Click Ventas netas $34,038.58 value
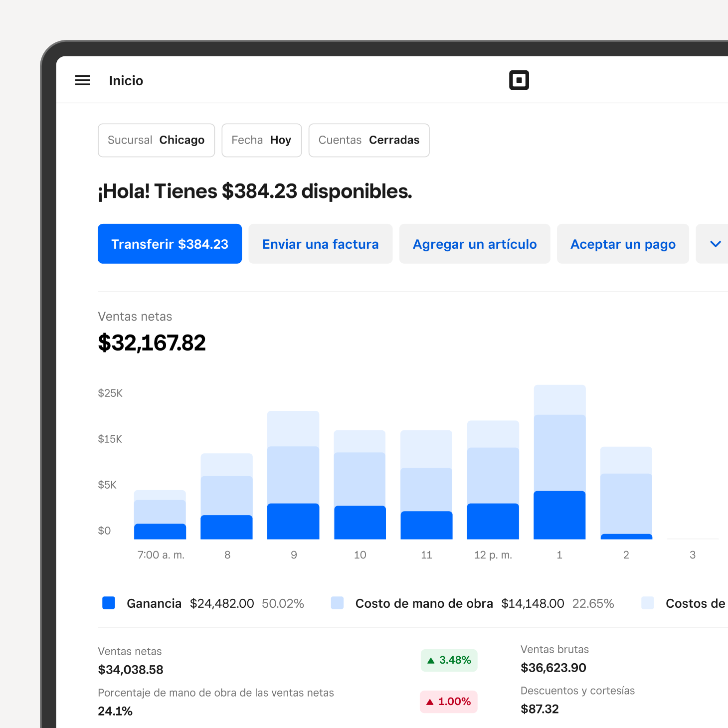The width and height of the screenshot is (728, 728). tap(131, 670)
